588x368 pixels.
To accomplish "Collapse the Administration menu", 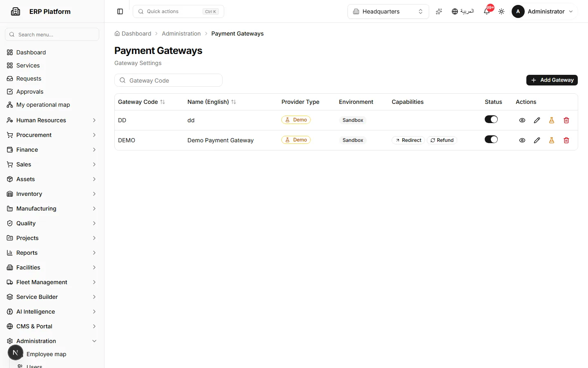I will point(52,341).
